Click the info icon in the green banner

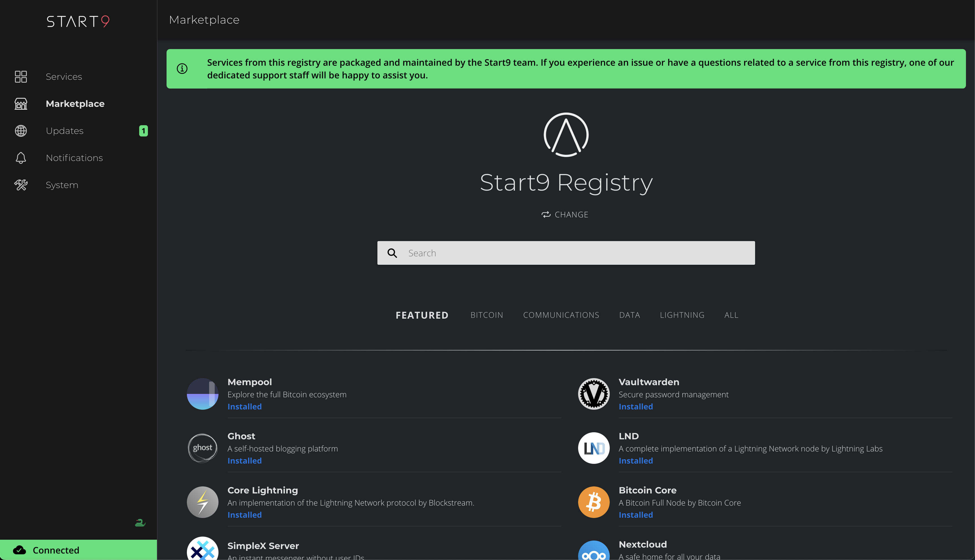pos(182,68)
